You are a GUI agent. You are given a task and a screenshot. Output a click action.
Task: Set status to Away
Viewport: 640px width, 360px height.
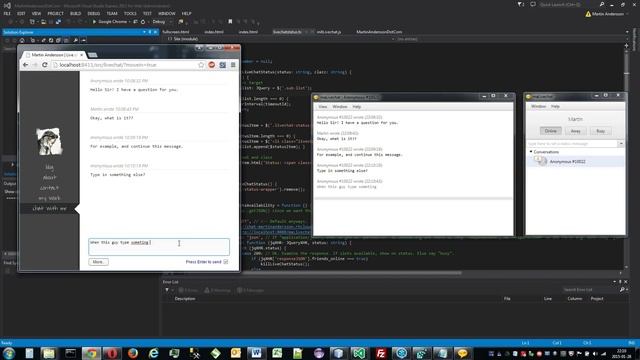click(x=576, y=131)
